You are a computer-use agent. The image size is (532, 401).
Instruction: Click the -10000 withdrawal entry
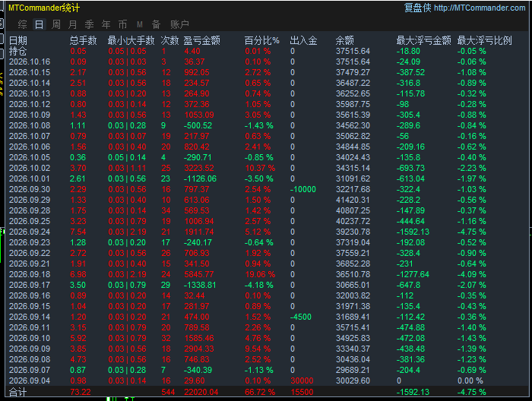coord(303,189)
